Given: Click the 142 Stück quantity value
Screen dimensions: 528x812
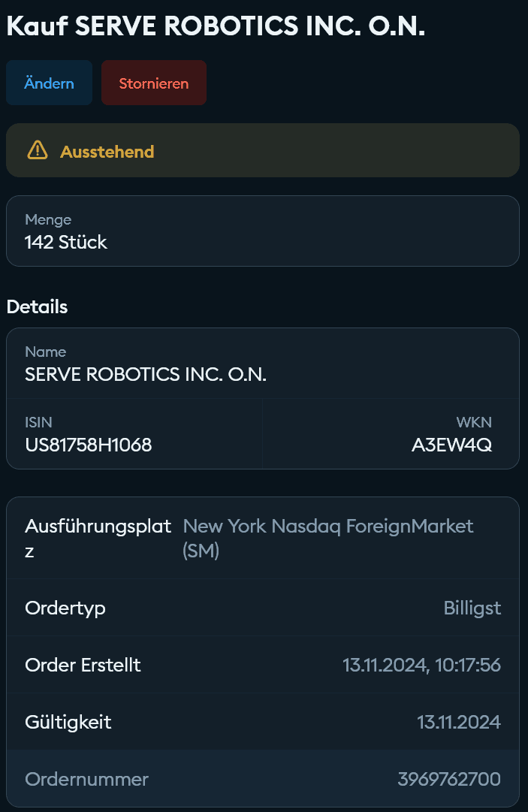Looking at the screenshot, I should click(66, 242).
